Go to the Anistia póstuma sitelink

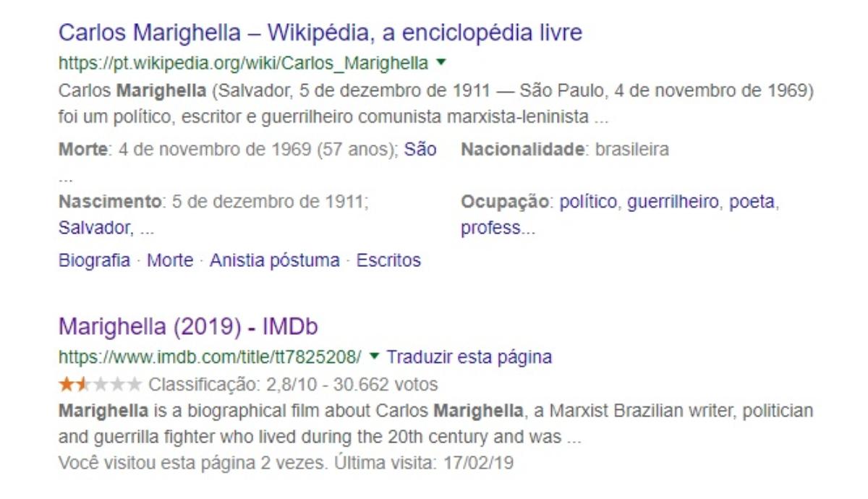[274, 260]
